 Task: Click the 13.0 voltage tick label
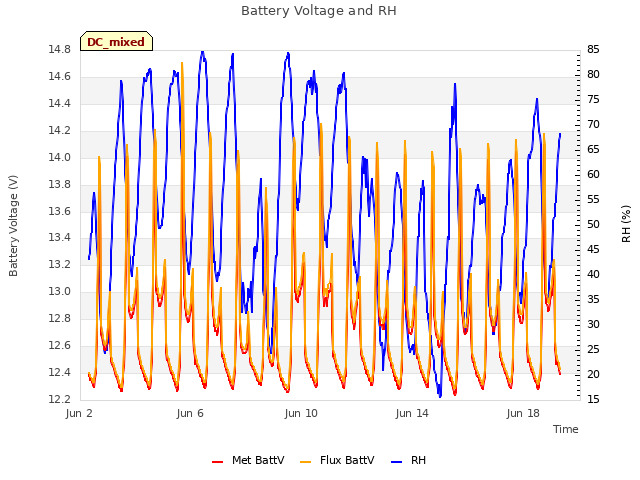coord(59,291)
